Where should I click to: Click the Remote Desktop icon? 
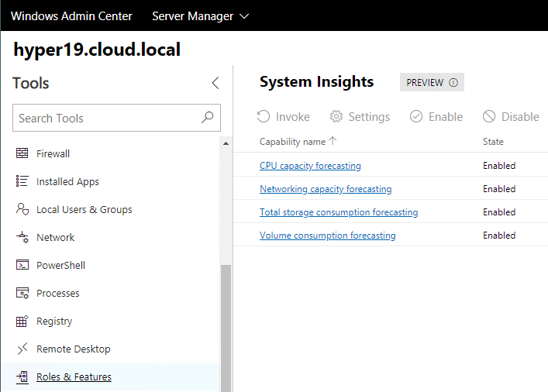22,349
